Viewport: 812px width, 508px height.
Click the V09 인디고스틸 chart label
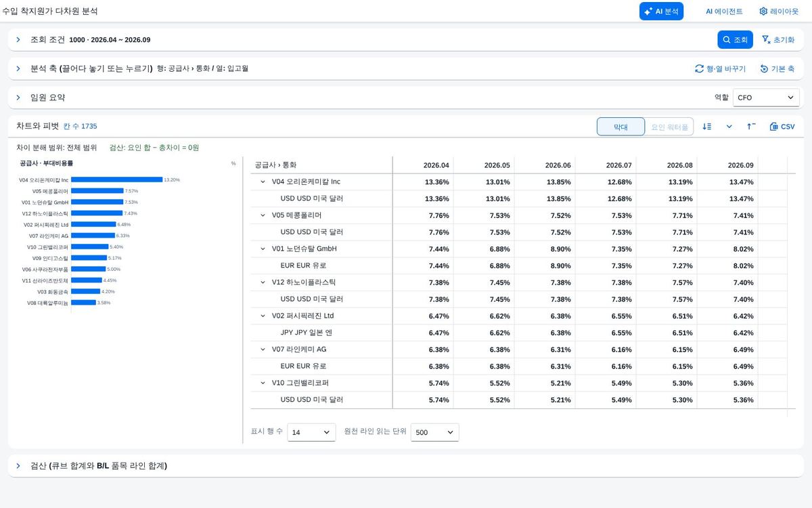[50, 258]
